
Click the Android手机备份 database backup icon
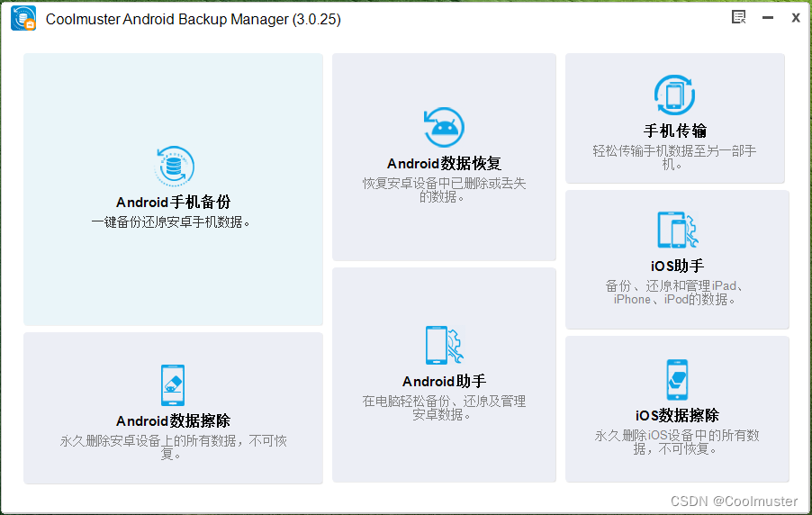click(x=175, y=167)
